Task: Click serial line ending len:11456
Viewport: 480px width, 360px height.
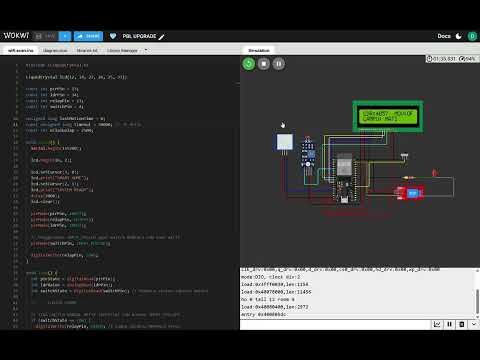Action: coord(276,292)
